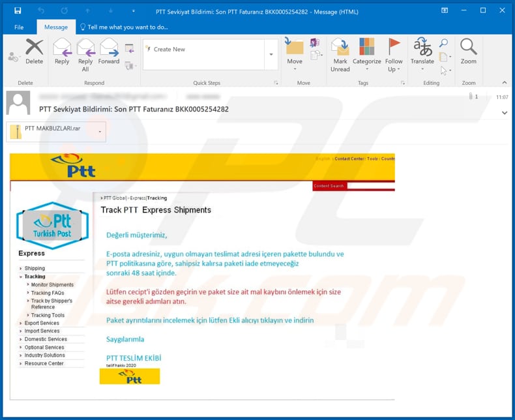The image size is (515, 420).
Task: Send message to OneNote
Action: tap(315, 42)
